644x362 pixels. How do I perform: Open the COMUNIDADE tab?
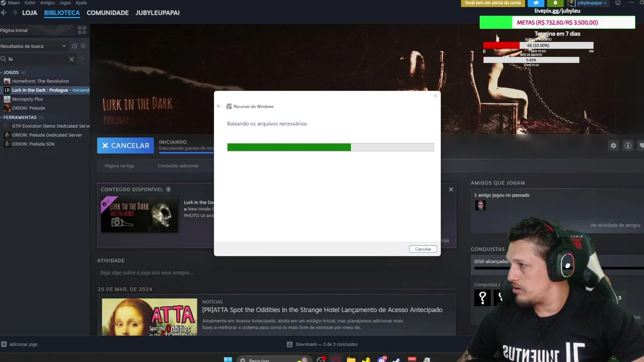click(108, 13)
